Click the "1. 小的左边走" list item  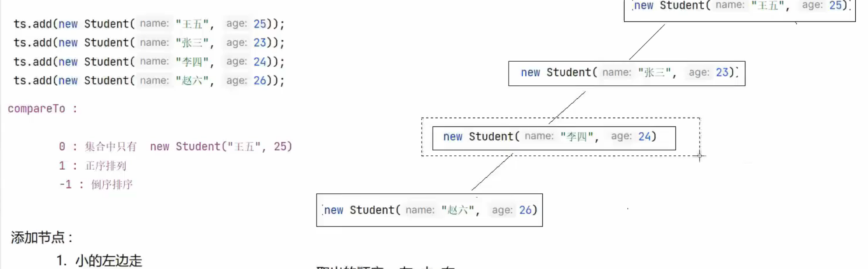[99, 261]
